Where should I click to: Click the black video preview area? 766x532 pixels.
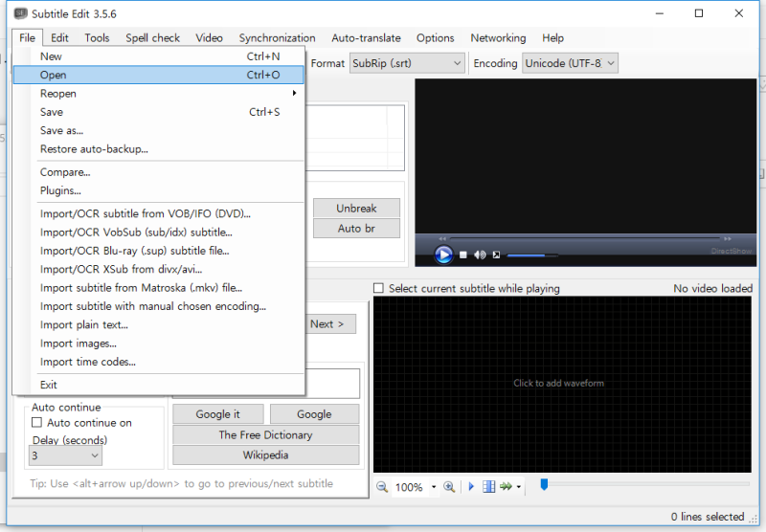pyautogui.click(x=585, y=156)
